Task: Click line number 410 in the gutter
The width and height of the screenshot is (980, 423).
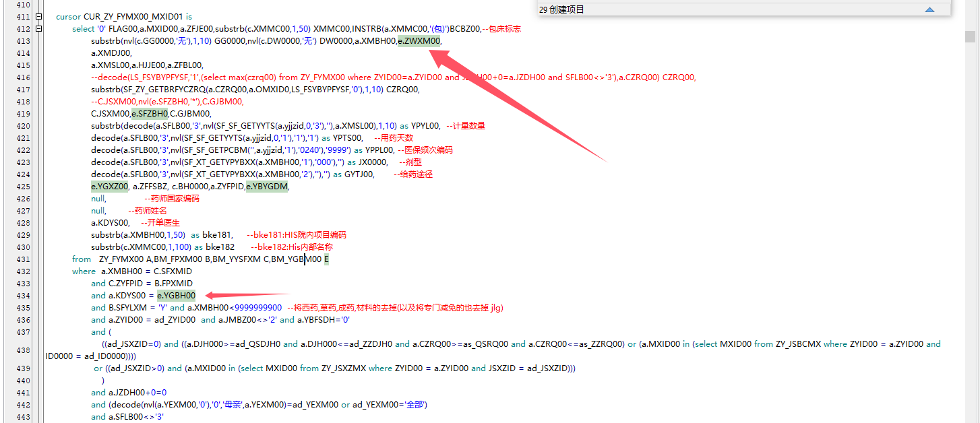Action: point(22,3)
